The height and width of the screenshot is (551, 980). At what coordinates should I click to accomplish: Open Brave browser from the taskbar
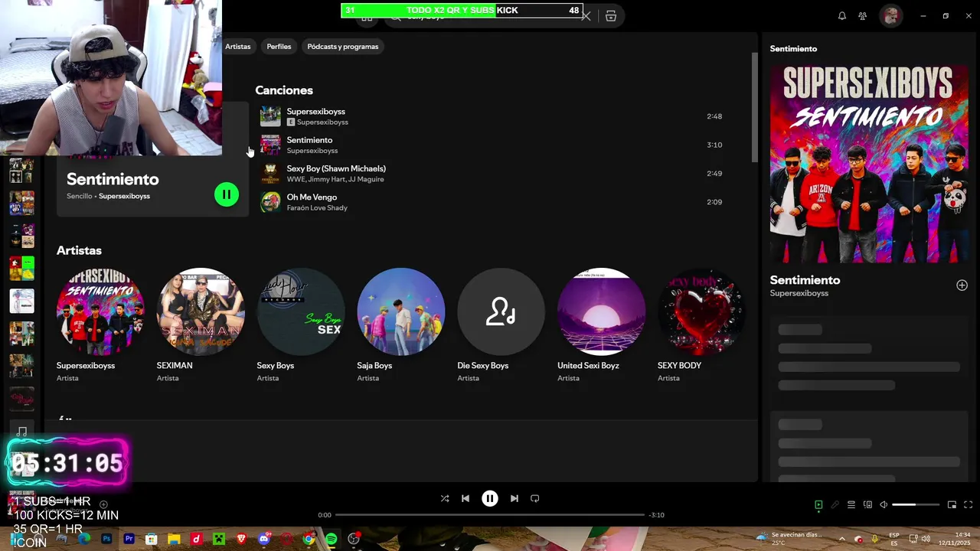click(241, 539)
